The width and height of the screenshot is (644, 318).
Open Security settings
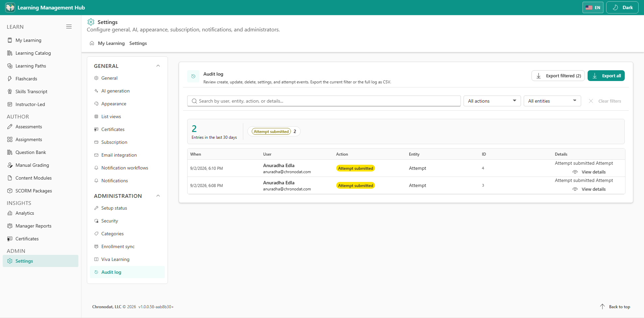tap(127, 221)
